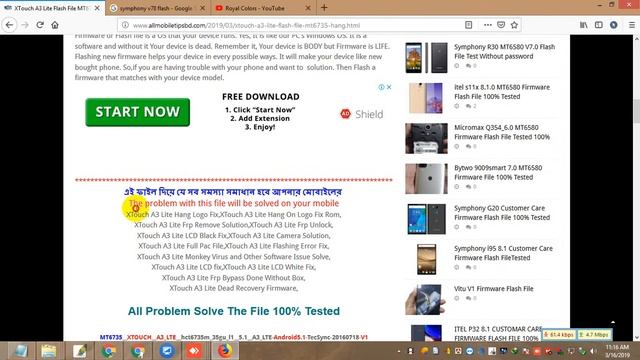Toggle reader view in the address bar
Viewport: 640px width, 360px height.
point(469,25)
